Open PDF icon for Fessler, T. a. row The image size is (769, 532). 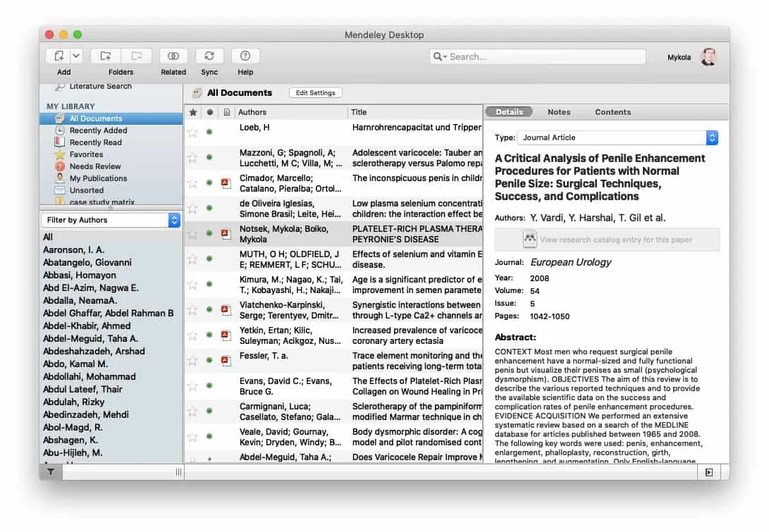click(226, 361)
